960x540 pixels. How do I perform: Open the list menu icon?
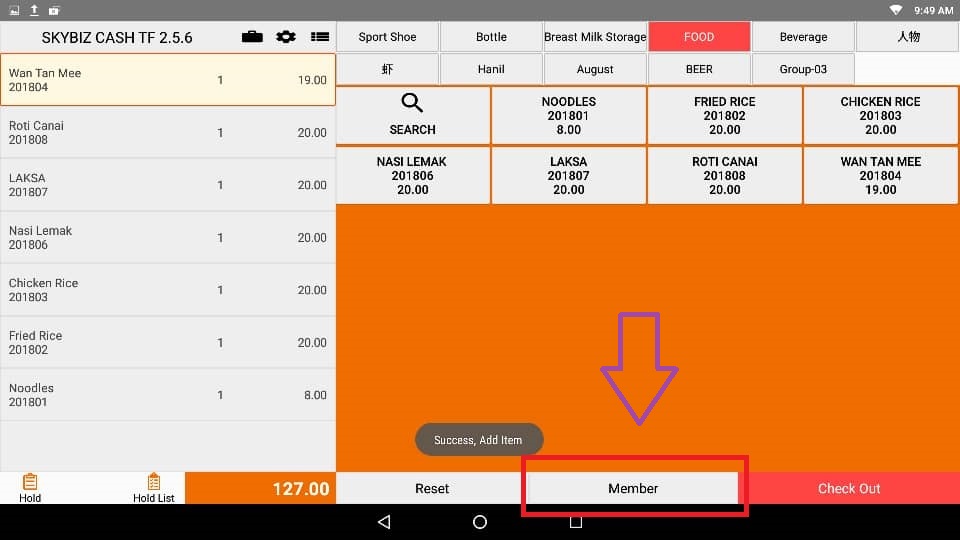click(319, 37)
